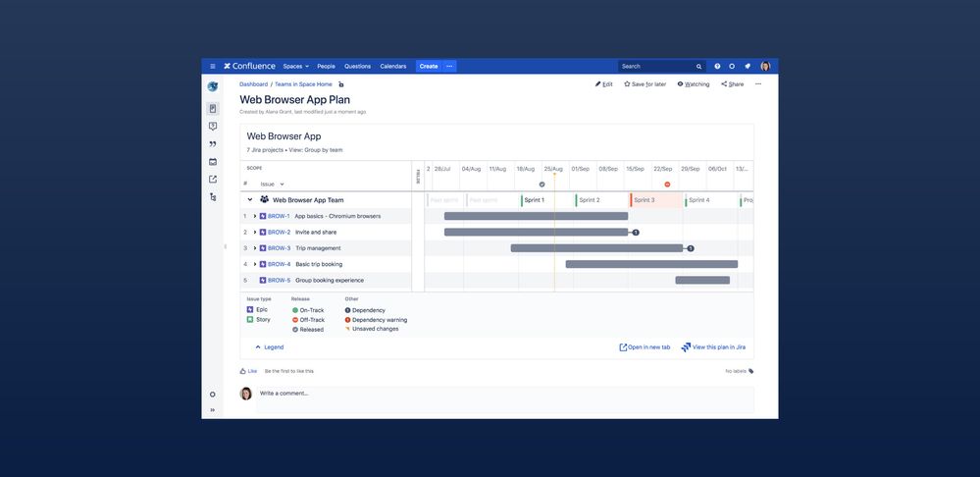This screenshot has height=477, width=980.
Task: Click dependency badge on BROW-2 bar
Action: tap(636, 233)
